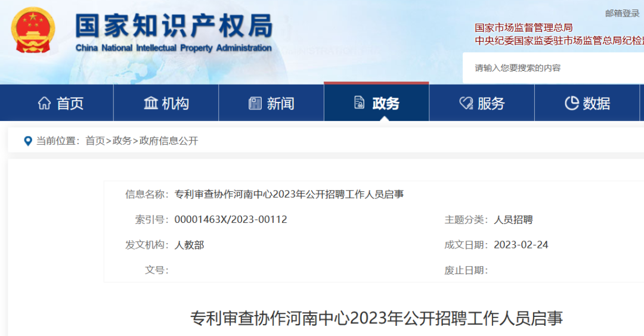Click the 废止日期 label
Screen dimensions: 644x336
[x=466, y=270]
